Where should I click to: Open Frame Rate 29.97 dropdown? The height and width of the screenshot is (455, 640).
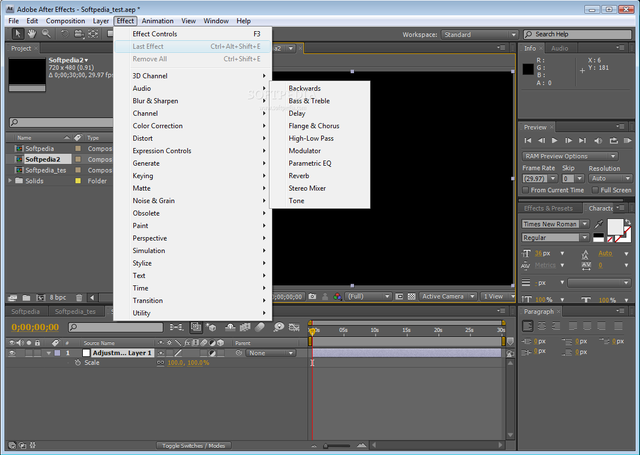point(540,179)
